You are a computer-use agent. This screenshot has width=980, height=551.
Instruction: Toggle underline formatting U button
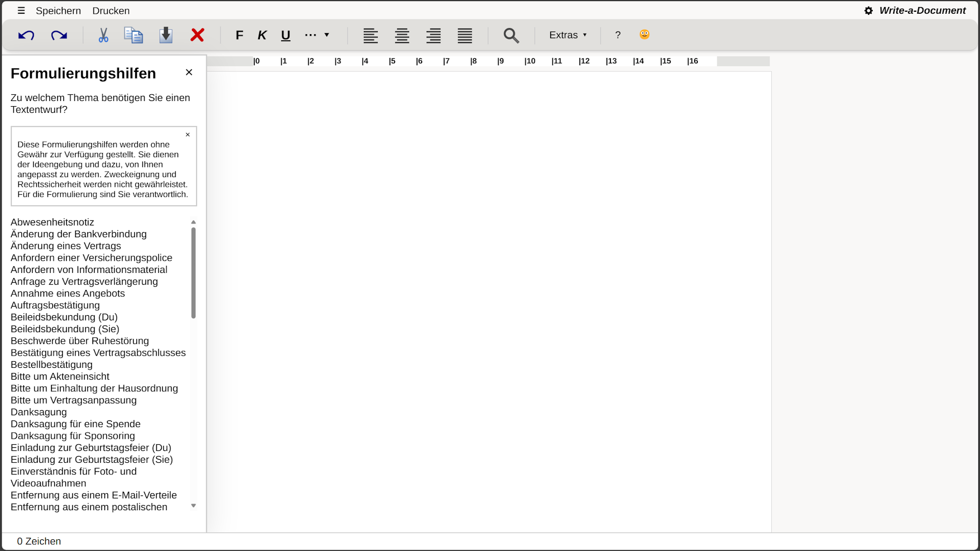click(285, 35)
